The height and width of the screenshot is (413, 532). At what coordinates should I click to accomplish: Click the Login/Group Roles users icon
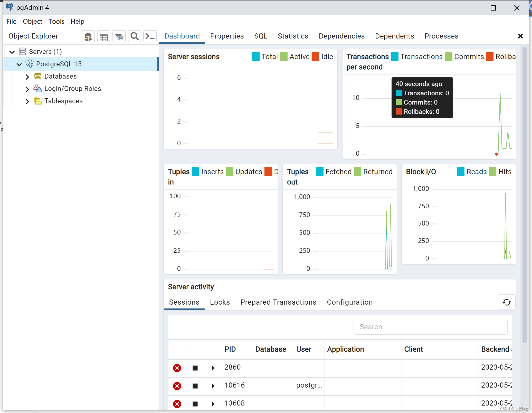pos(38,89)
